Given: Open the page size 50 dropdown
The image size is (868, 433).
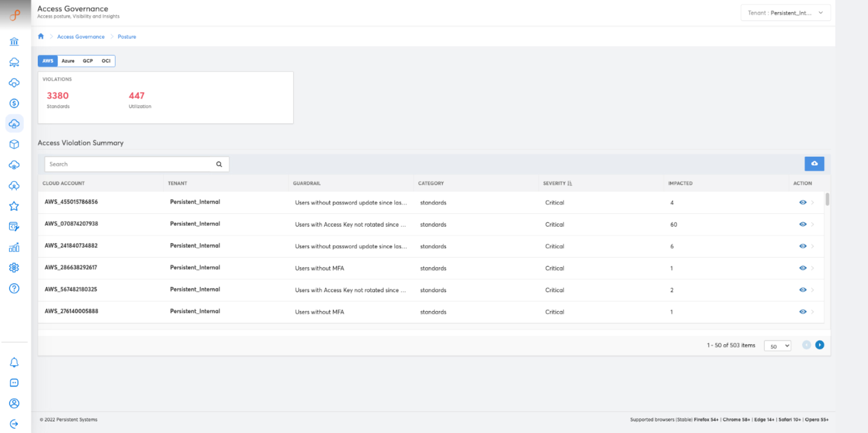Looking at the screenshot, I should (x=777, y=346).
